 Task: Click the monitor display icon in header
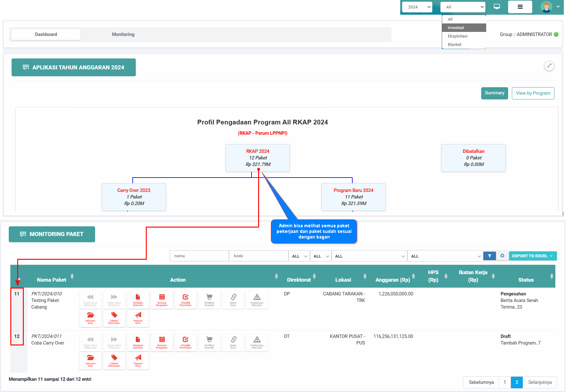coord(497,7)
